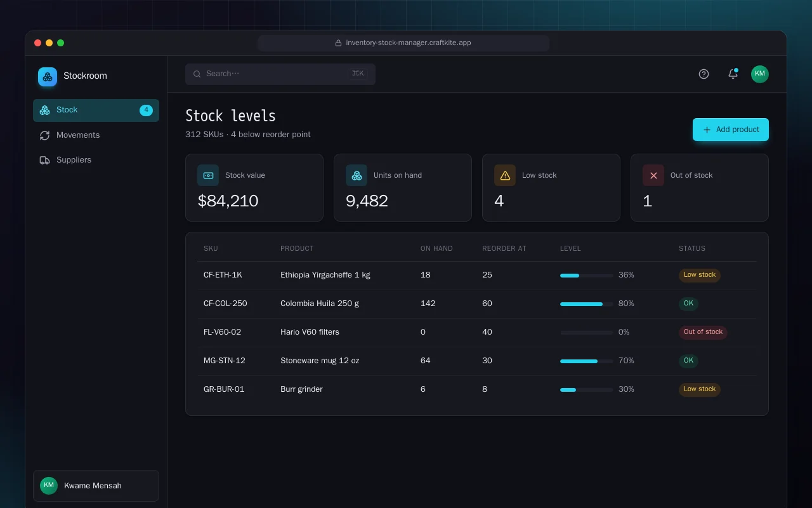
Task: Click the 70% level percentage
Action: click(x=626, y=361)
